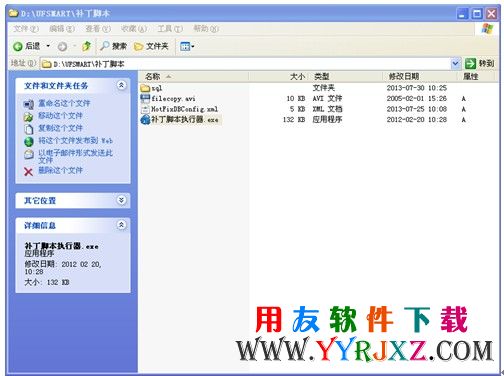Viewport: 504px width, 376px height.
Task: Open the 收藏 menu
Action: 134,29
